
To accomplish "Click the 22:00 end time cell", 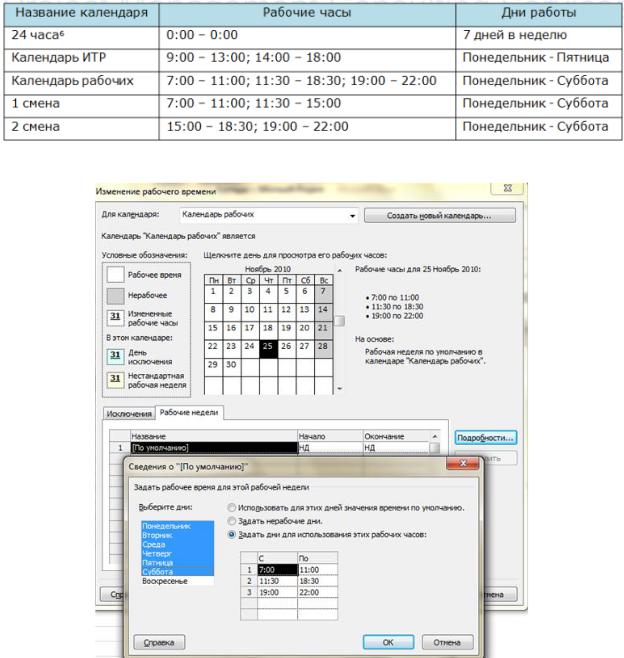I will coord(317,593).
